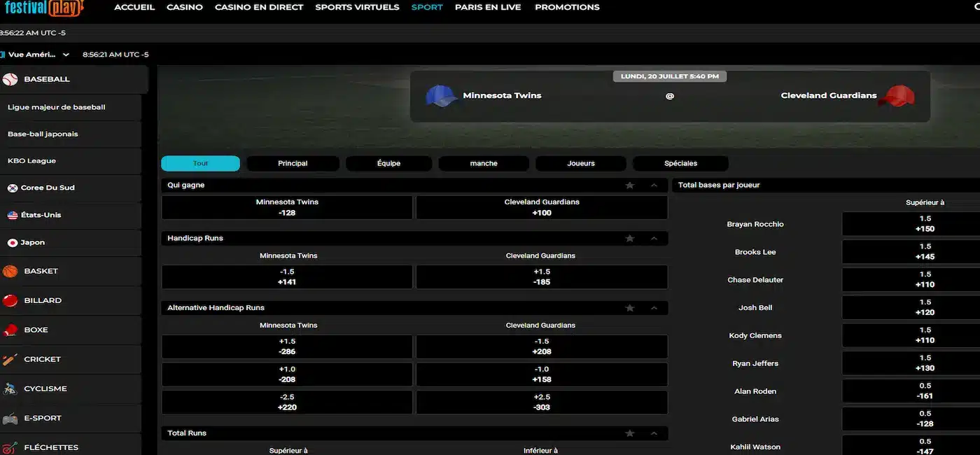The height and width of the screenshot is (455, 980).
Task: Open Paris en Live menu item
Action: pyautogui.click(x=488, y=7)
